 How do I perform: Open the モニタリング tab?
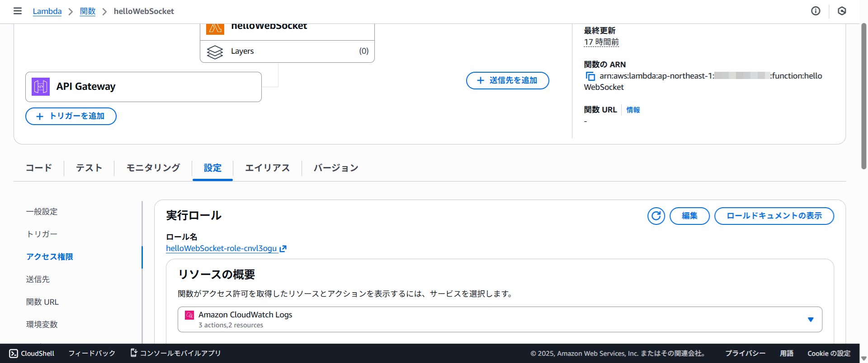[x=153, y=168]
